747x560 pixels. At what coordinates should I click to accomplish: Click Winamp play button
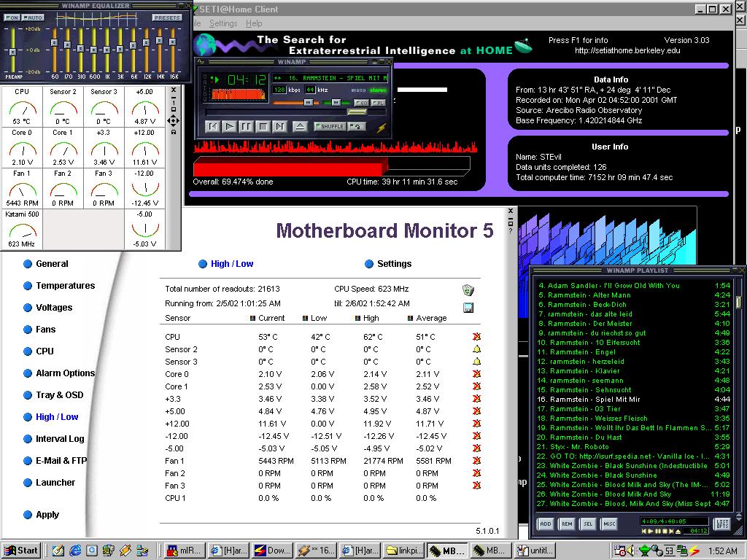[x=229, y=126]
